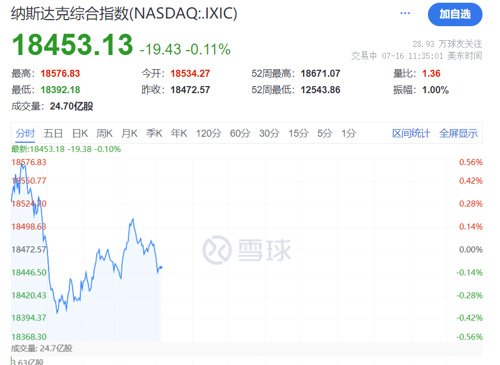Add index to watchlist with 加自选
Image resolution: width=500 pixels, height=365 pixels.
point(455,14)
